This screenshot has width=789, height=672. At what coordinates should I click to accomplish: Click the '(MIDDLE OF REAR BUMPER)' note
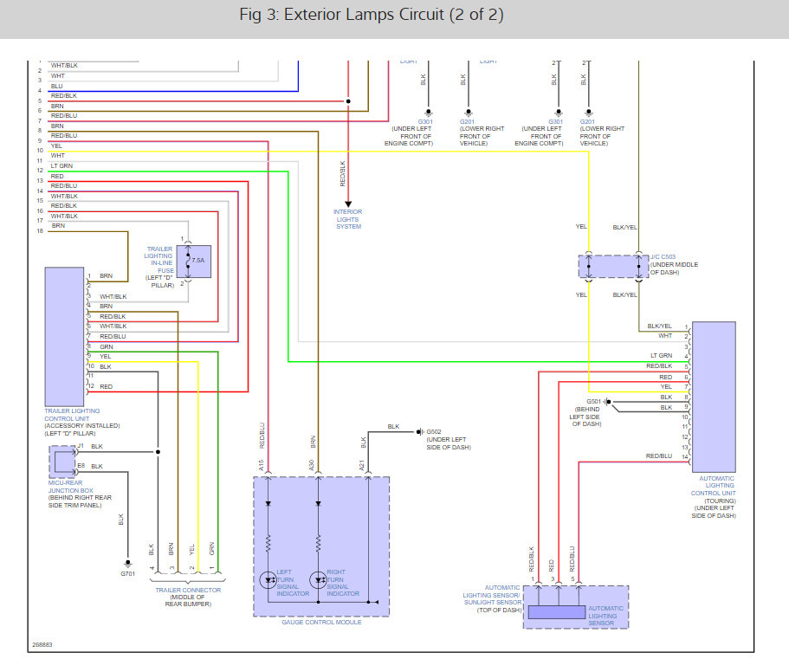pos(188,601)
